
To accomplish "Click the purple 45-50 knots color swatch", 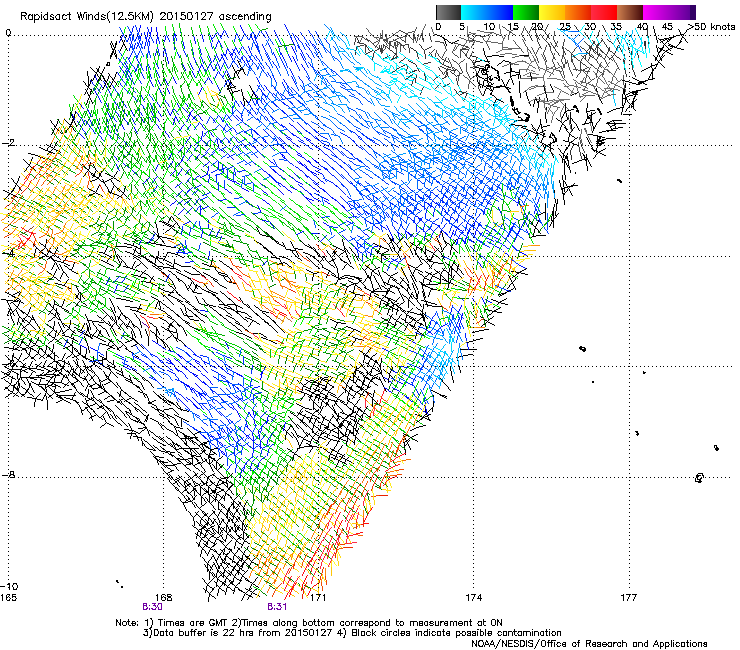I will click(x=682, y=12).
